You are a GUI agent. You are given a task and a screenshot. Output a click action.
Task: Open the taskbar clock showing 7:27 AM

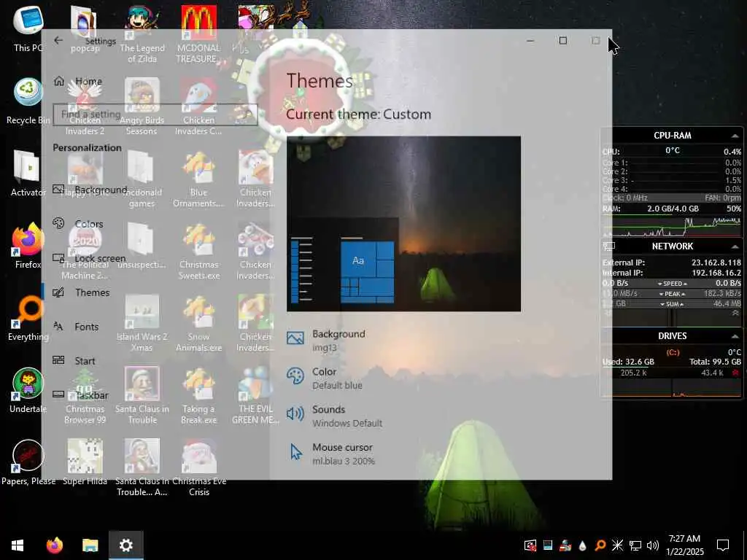(684, 545)
